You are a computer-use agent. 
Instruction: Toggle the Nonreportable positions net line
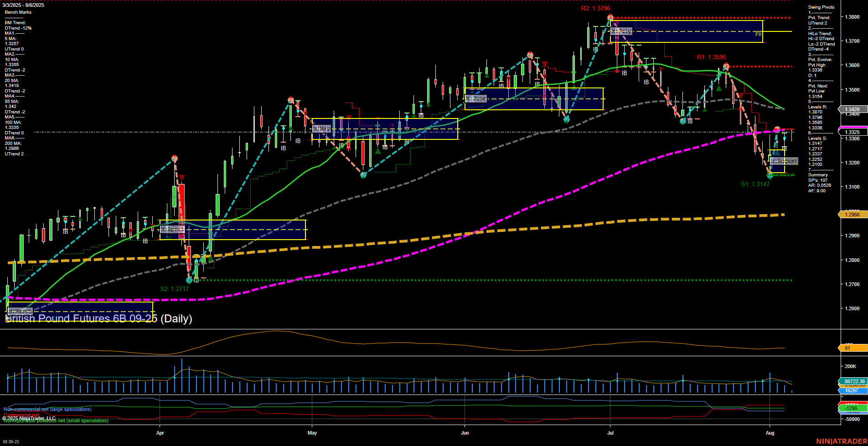click(x=56, y=420)
